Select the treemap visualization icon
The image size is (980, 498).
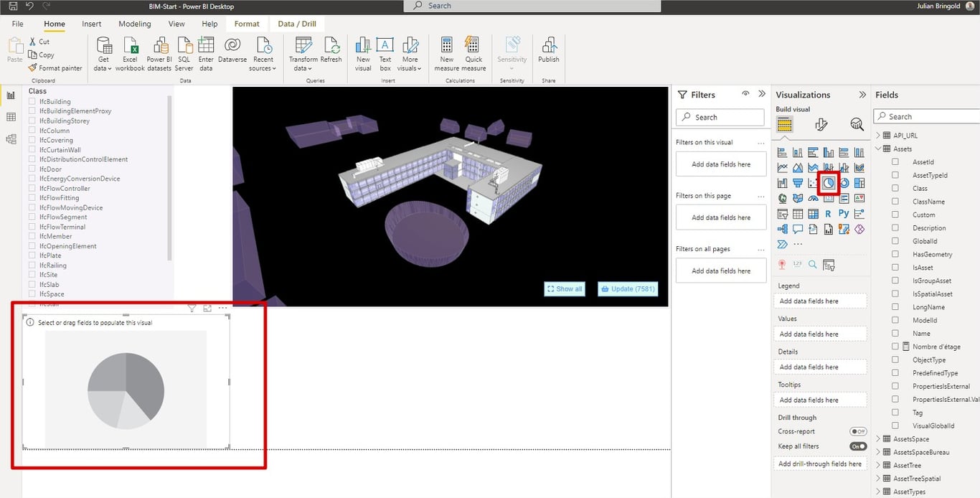pos(859,183)
